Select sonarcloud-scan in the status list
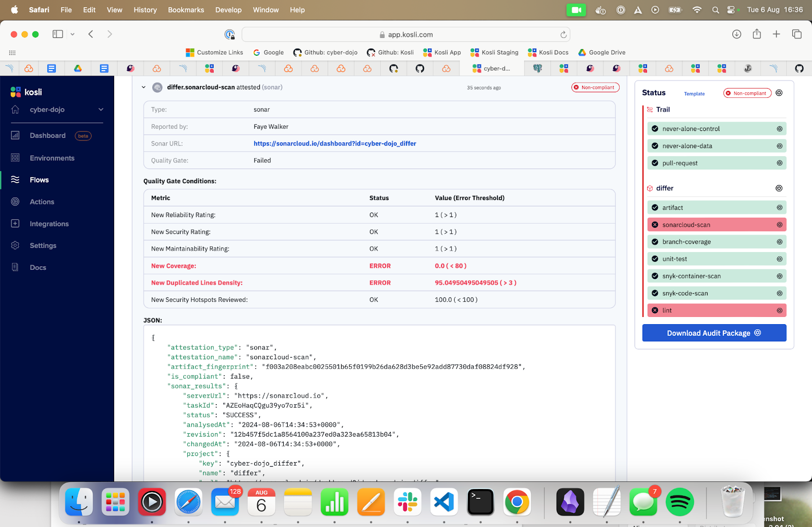812x527 pixels. 717,225
